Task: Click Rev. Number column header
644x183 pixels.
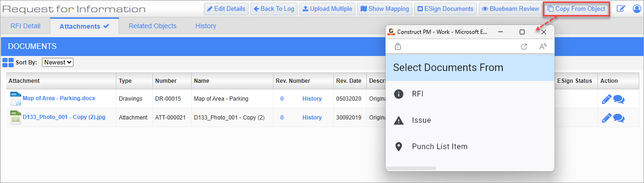Action: [x=303, y=81]
